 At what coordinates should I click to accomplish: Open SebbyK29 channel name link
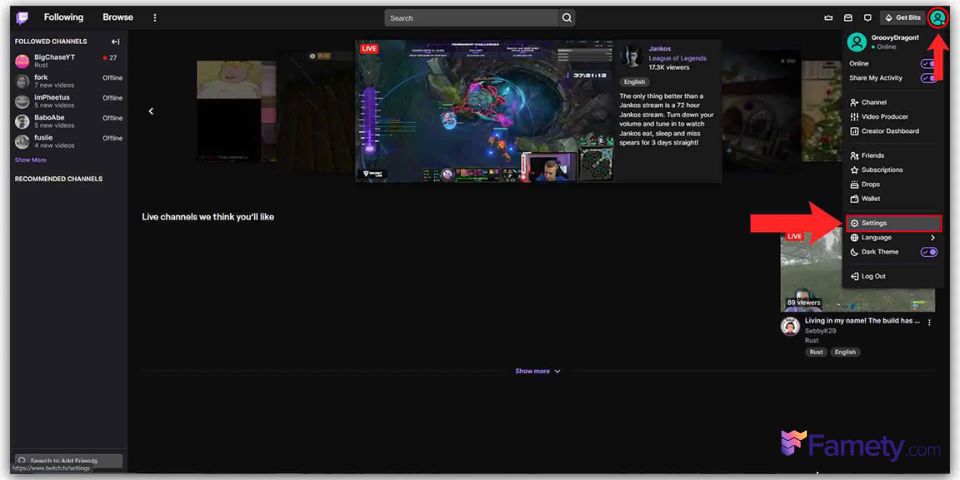820,331
